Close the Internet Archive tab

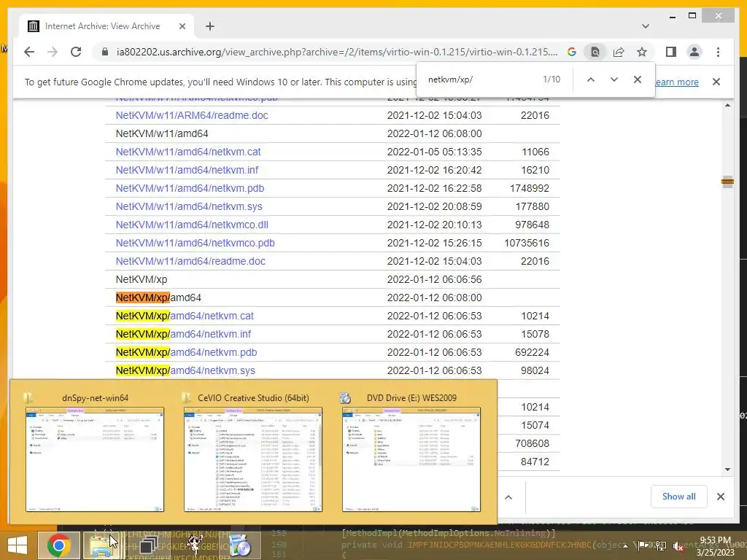(x=182, y=26)
